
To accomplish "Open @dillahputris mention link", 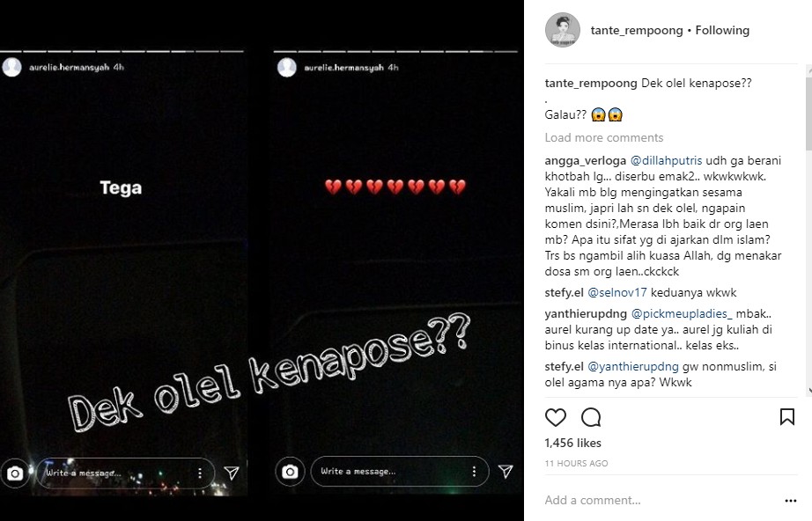I will (x=666, y=161).
